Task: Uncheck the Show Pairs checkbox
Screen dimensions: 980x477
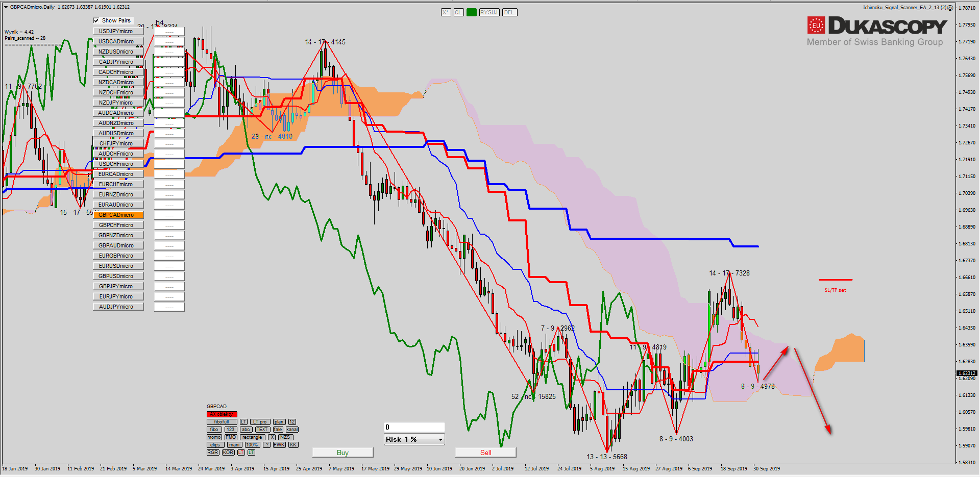Action: pyautogui.click(x=96, y=20)
